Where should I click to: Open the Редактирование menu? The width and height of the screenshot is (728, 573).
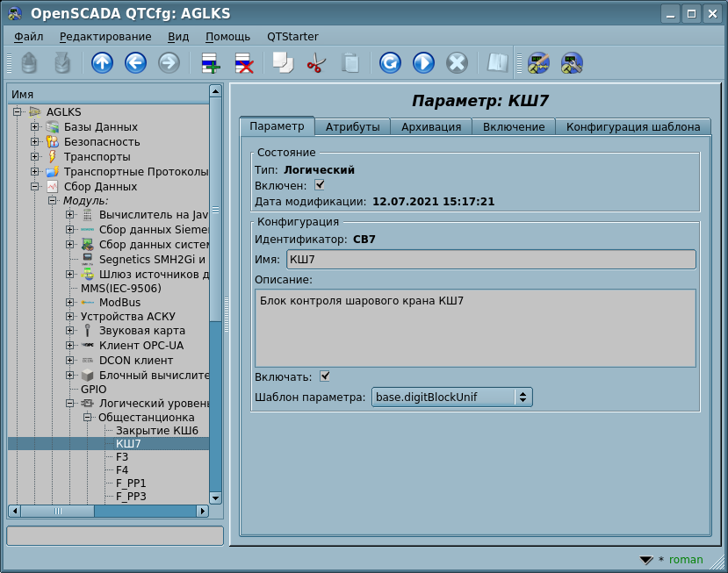[105, 36]
